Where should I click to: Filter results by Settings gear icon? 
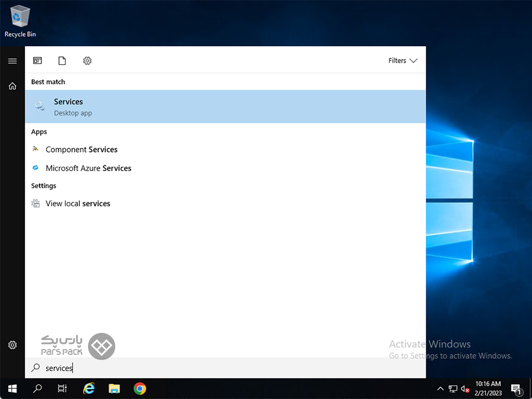coord(87,61)
